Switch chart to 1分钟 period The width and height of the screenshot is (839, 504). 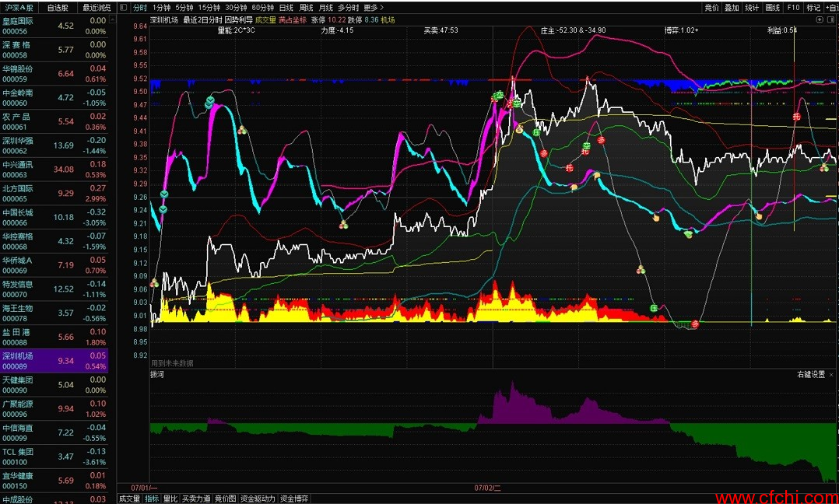point(161,8)
